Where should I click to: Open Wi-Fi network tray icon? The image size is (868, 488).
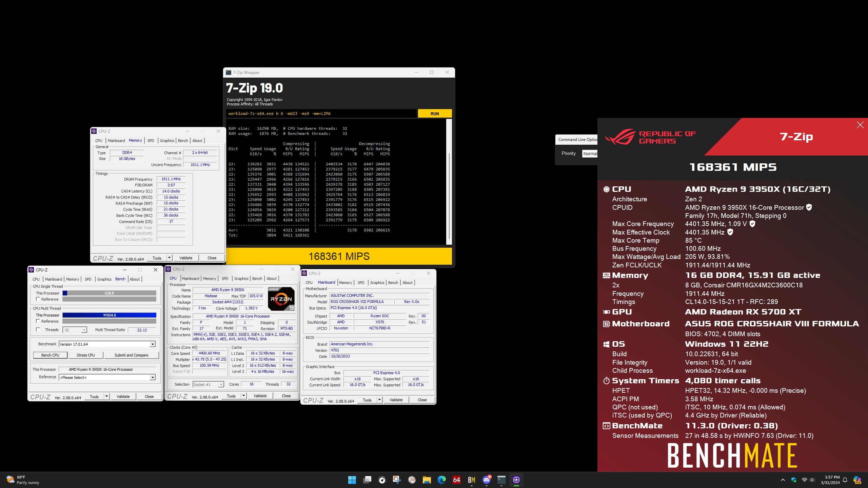(x=804, y=480)
